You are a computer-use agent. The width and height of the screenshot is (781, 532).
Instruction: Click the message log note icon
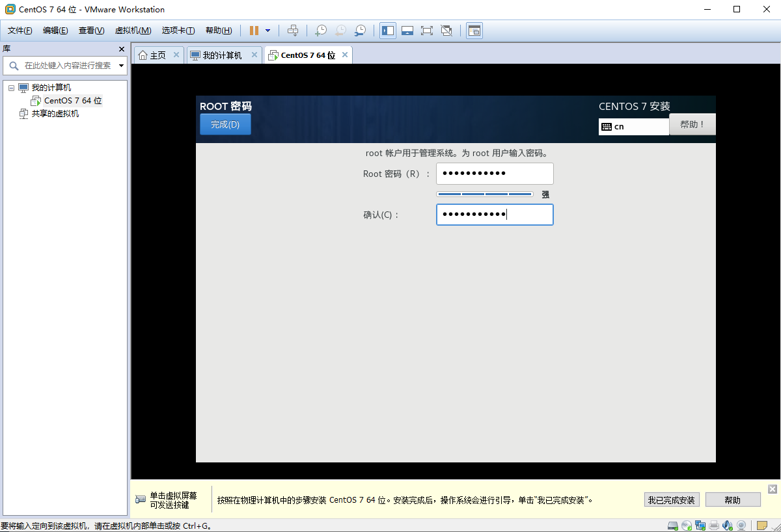point(761,525)
